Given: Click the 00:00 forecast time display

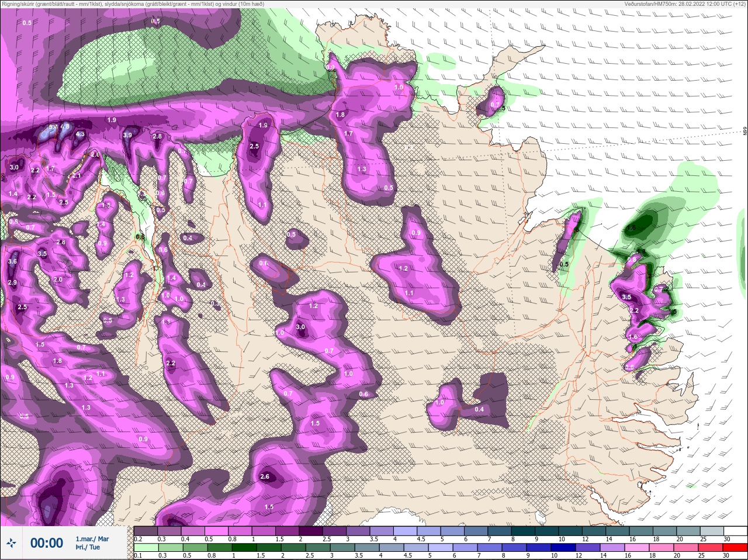Looking at the screenshot, I should click(x=47, y=543).
